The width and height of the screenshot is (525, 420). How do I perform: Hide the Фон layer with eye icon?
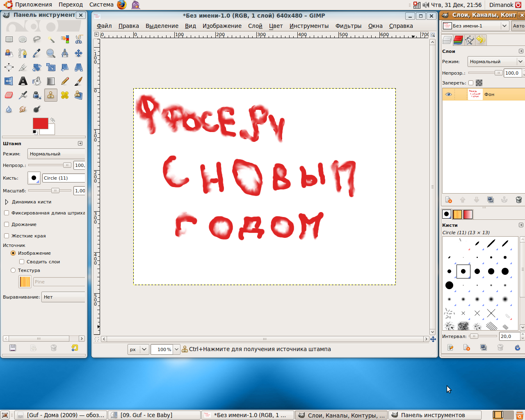coord(448,94)
